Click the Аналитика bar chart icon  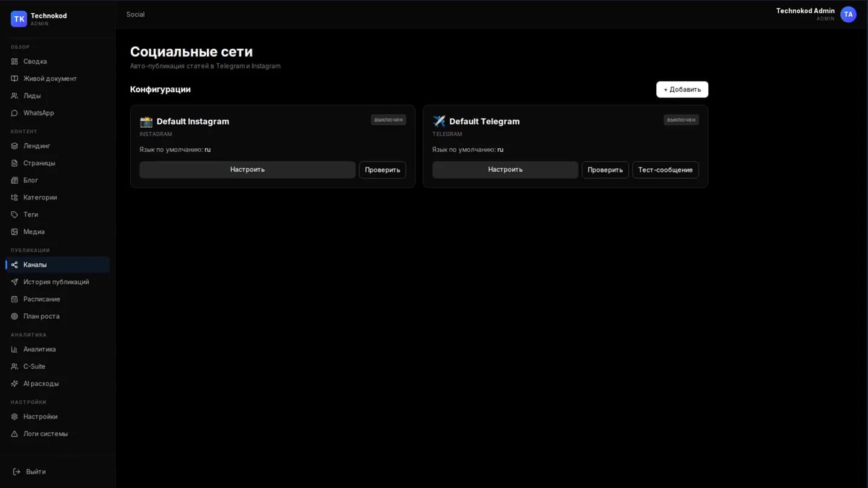[14, 349]
